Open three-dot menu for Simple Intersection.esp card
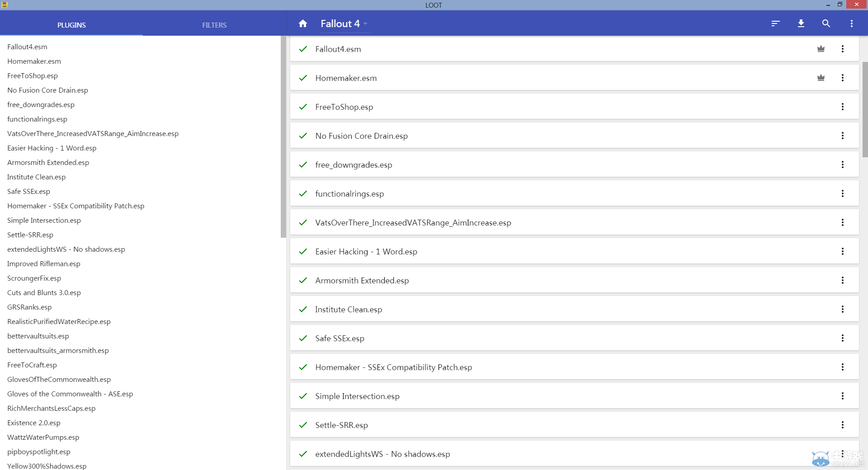The image size is (868, 470). (x=843, y=396)
